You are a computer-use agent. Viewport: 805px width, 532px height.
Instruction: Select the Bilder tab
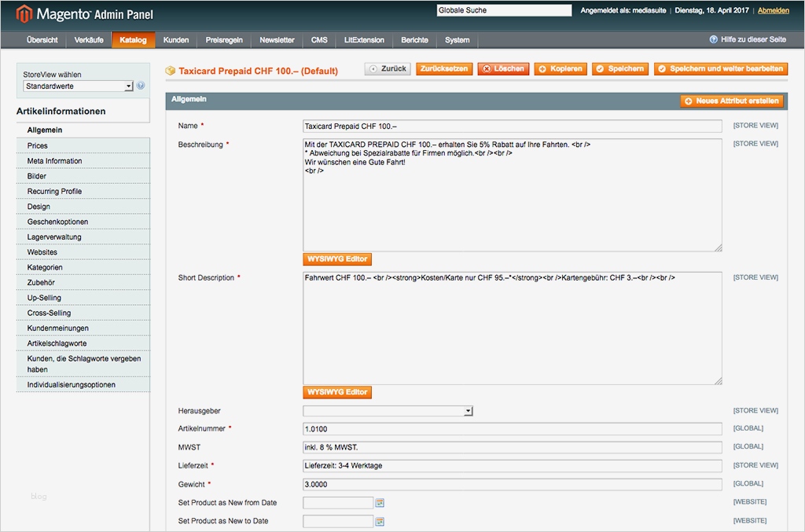(x=83, y=176)
